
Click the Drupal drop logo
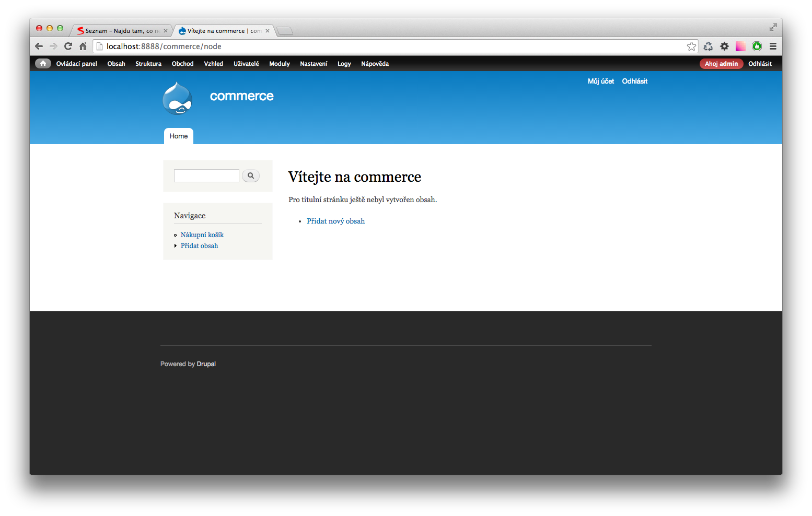[x=178, y=98]
